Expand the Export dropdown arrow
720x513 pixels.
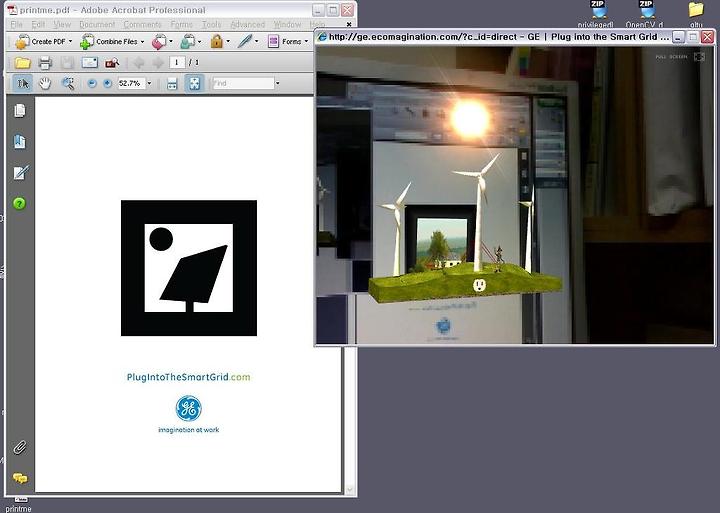coord(171,41)
